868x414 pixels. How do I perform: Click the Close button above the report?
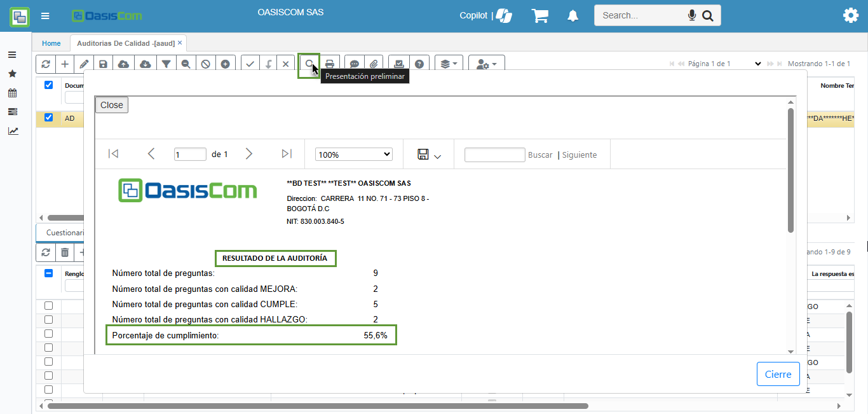click(112, 105)
